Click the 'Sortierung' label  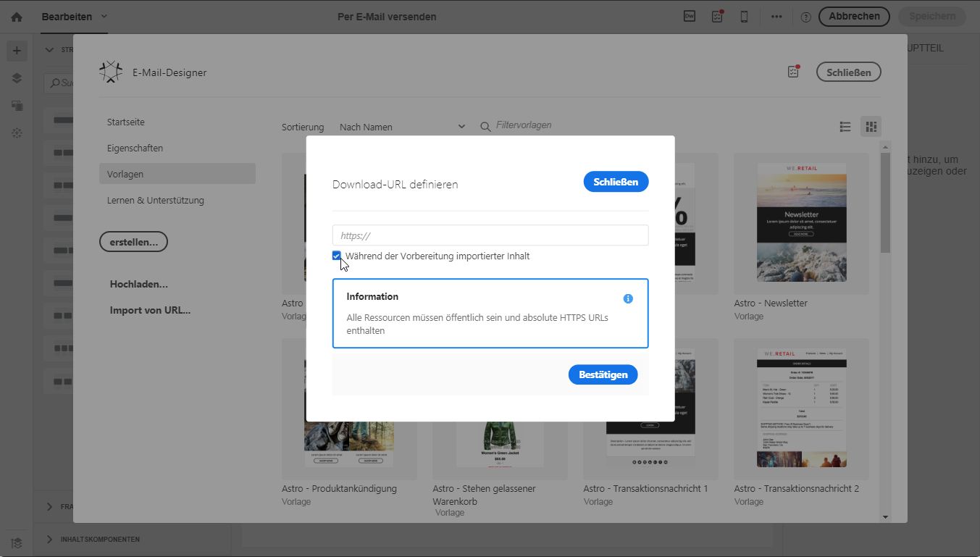click(x=303, y=127)
